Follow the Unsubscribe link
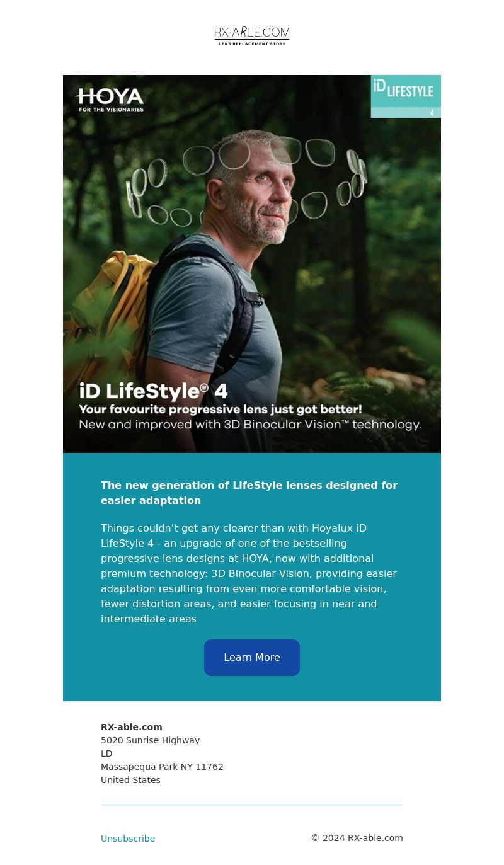The image size is (504, 865). pyautogui.click(x=128, y=839)
